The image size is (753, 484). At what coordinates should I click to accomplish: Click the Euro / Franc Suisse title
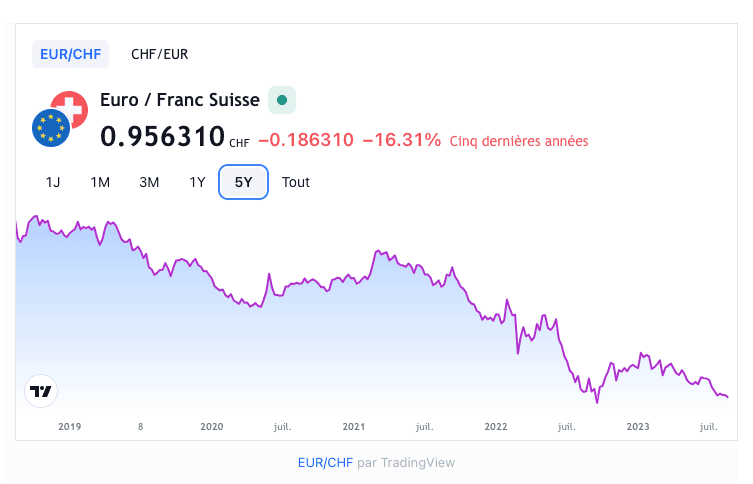pyautogui.click(x=180, y=100)
